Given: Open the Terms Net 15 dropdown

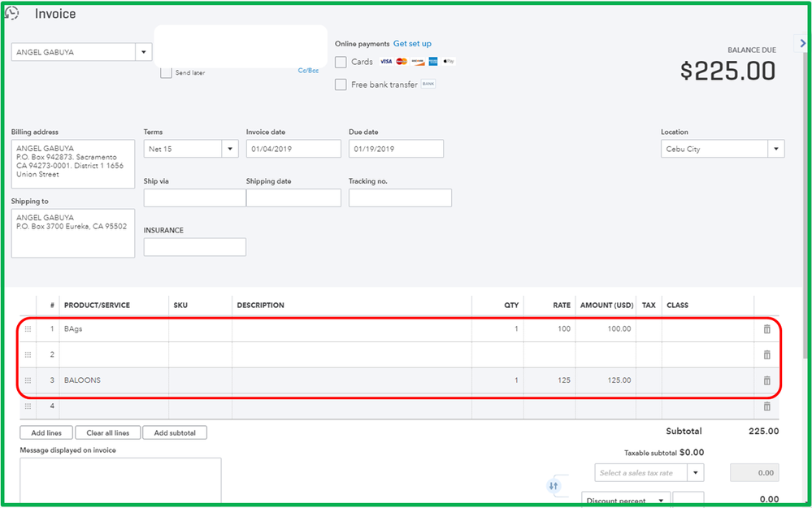Looking at the screenshot, I should point(230,149).
